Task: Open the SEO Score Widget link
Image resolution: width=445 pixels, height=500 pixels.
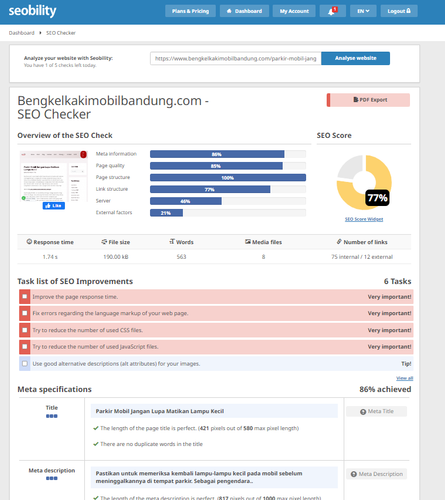Action: coord(364,219)
